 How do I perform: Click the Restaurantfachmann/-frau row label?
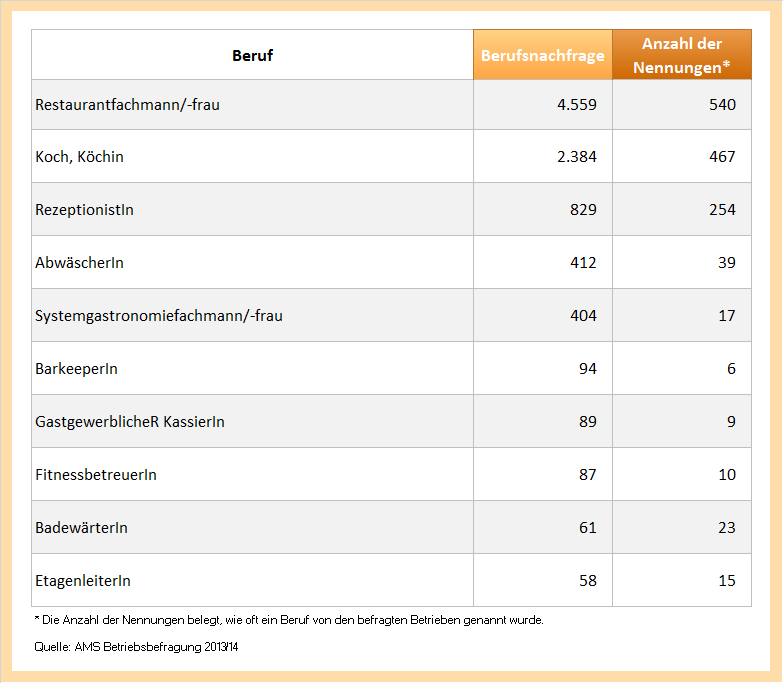[x=127, y=104]
